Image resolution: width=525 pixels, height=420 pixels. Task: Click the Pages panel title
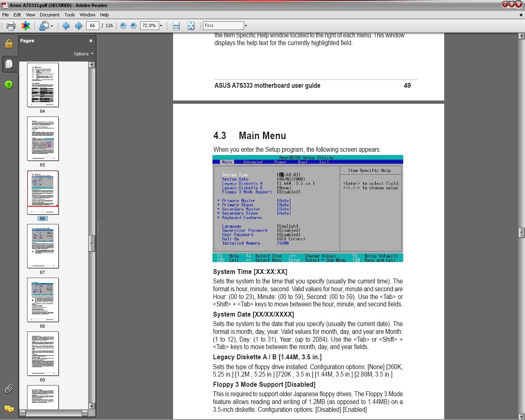27,41
